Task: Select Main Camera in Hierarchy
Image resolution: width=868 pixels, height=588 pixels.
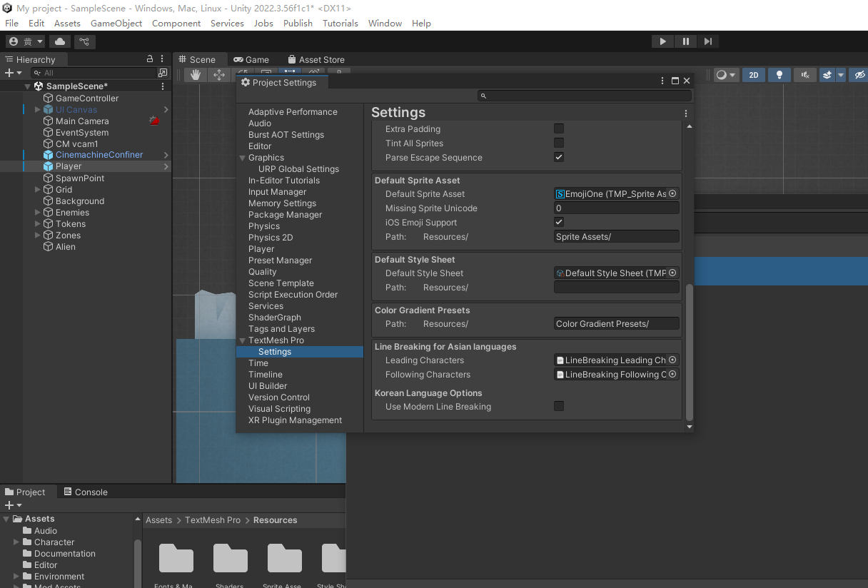Action: (x=82, y=121)
